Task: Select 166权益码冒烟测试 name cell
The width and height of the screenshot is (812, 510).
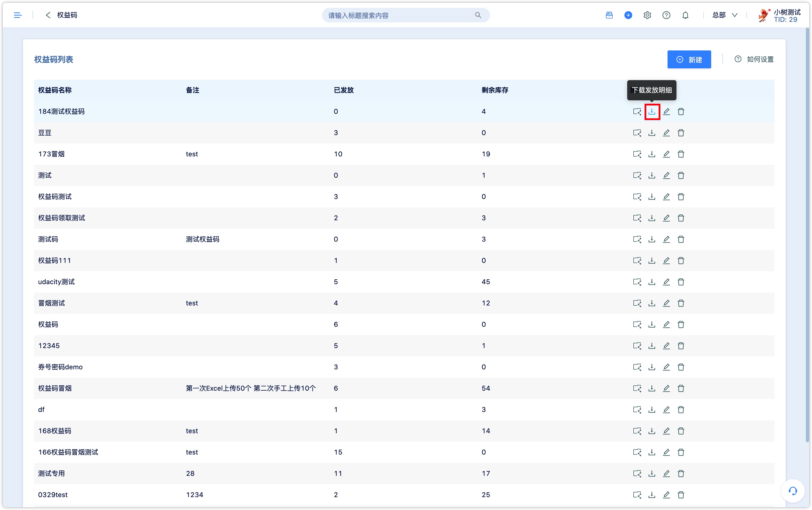Action: pos(68,452)
